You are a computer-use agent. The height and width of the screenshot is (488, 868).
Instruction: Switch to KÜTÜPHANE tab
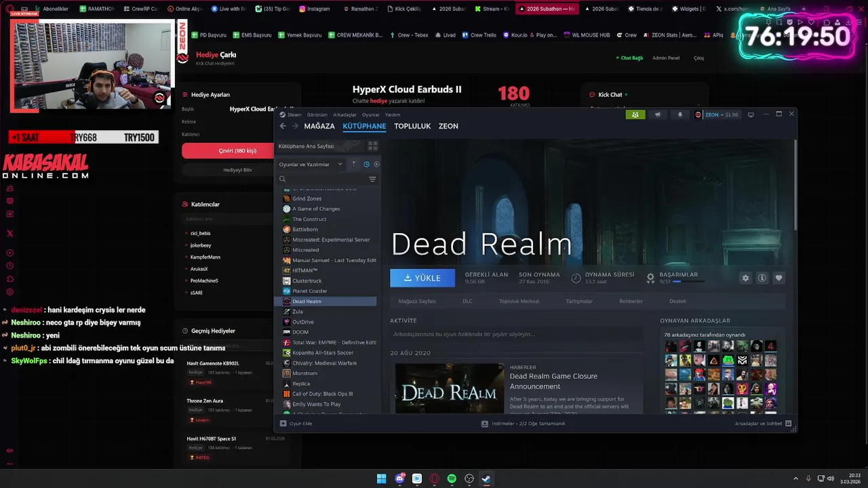tap(364, 126)
